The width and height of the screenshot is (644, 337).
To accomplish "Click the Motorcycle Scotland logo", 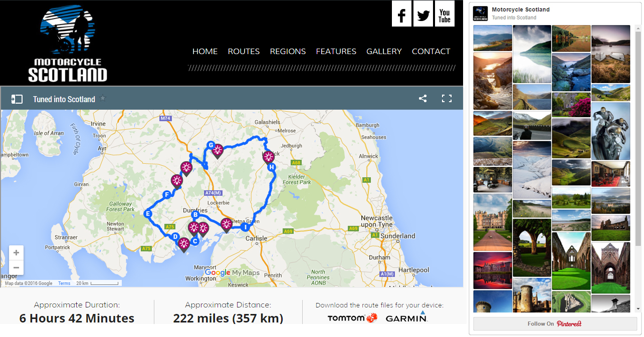I will pyautogui.click(x=67, y=43).
